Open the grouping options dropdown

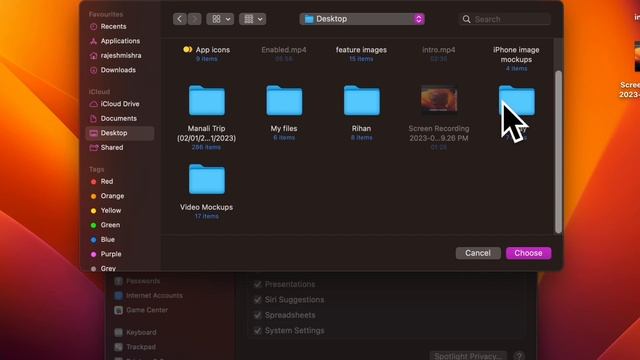253,19
